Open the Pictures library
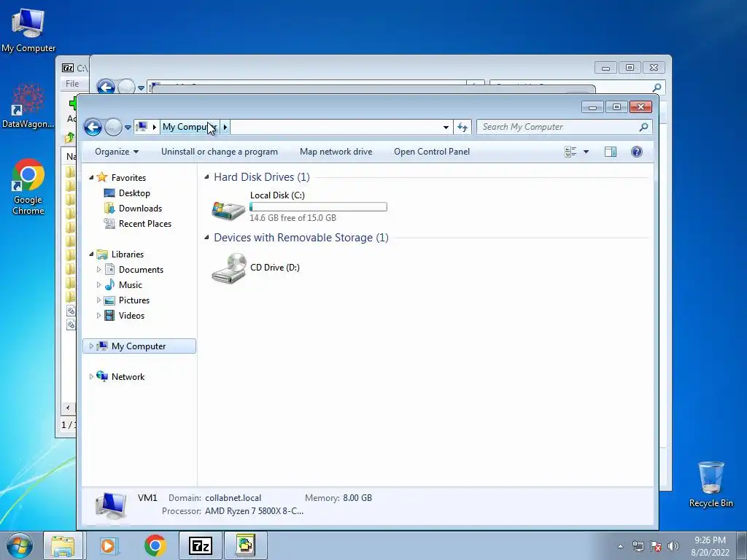747x560 pixels. pyautogui.click(x=134, y=300)
